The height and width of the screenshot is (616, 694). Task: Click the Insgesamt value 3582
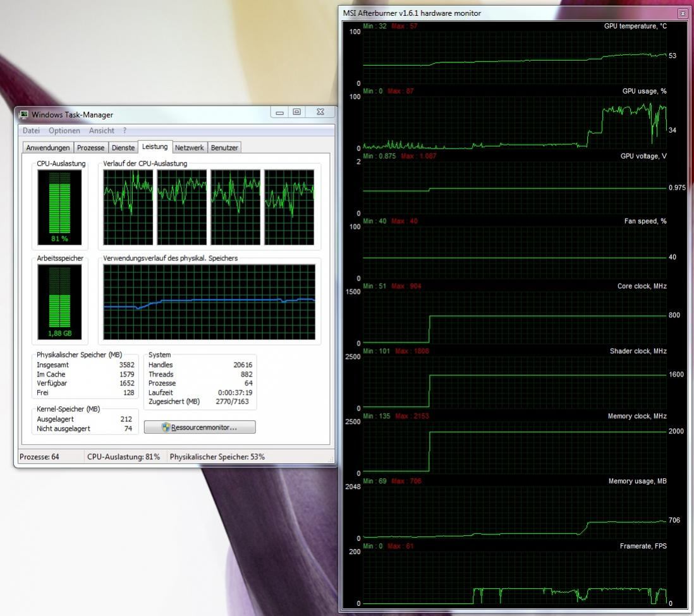pyautogui.click(x=126, y=365)
